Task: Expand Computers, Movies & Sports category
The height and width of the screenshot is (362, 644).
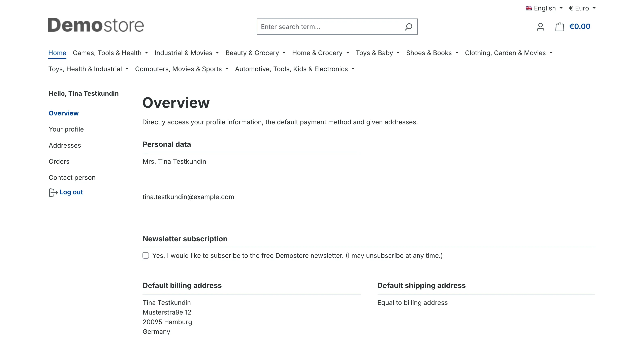Action: coord(182,69)
